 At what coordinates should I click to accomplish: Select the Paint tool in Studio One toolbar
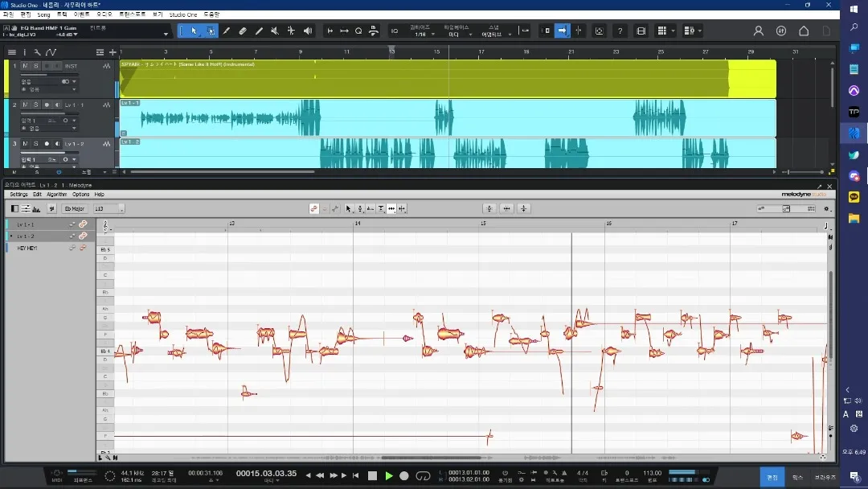tap(259, 31)
